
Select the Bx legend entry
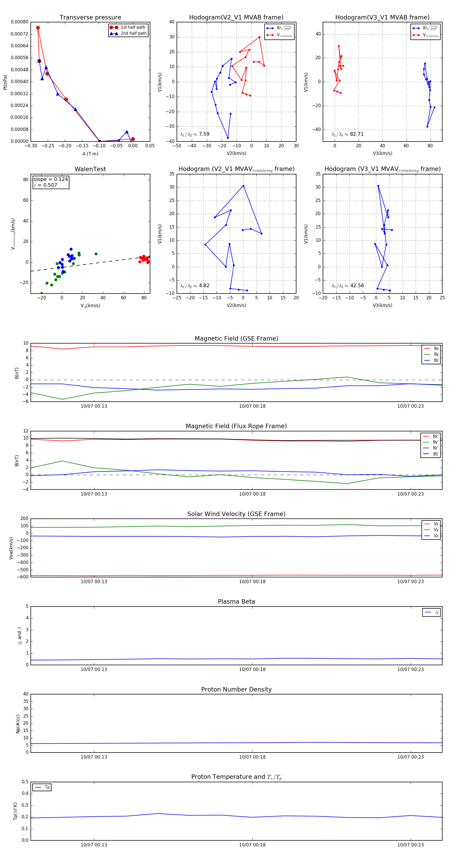tap(431, 349)
